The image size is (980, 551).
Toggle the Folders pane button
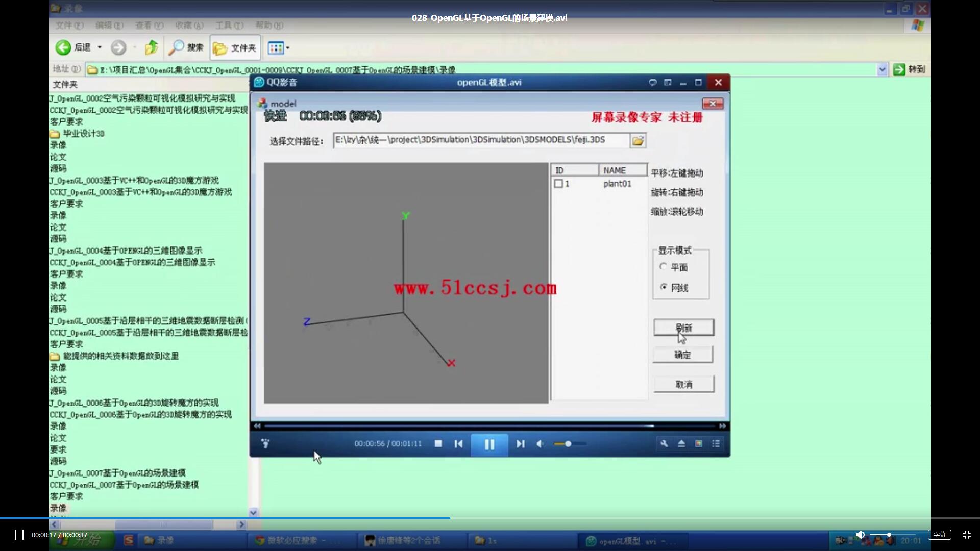tap(235, 48)
